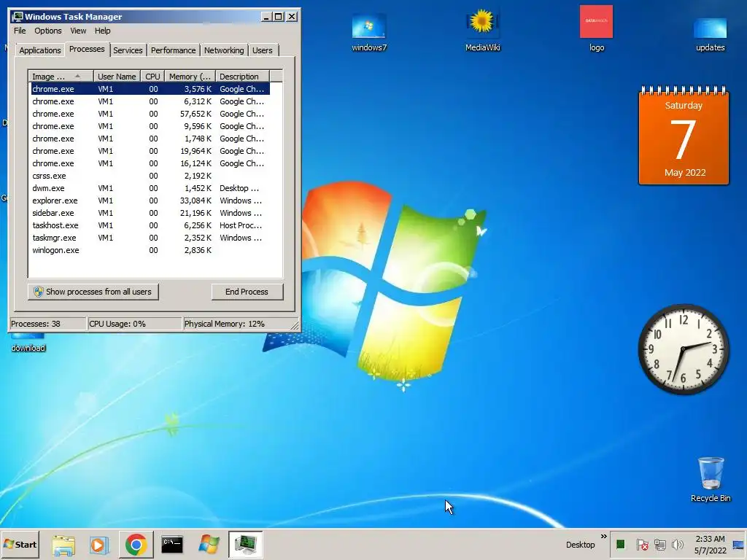
Task: Select the chrome.exe row using 1,748 K
Action: pos(150,139)
